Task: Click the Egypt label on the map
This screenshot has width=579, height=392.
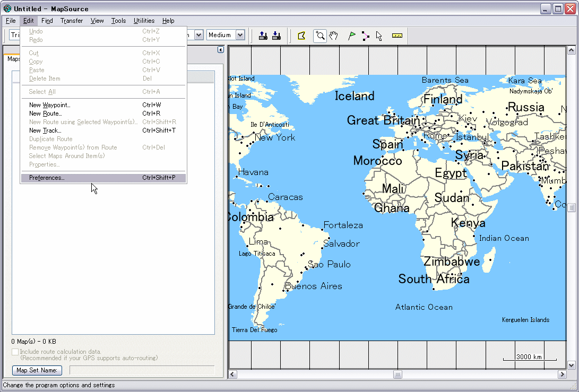Action: tap(451, 173)
